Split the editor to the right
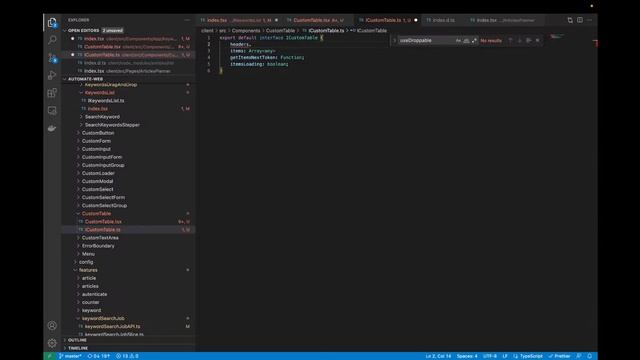Viewport: 640px width, 360px height. pos(580,20)
